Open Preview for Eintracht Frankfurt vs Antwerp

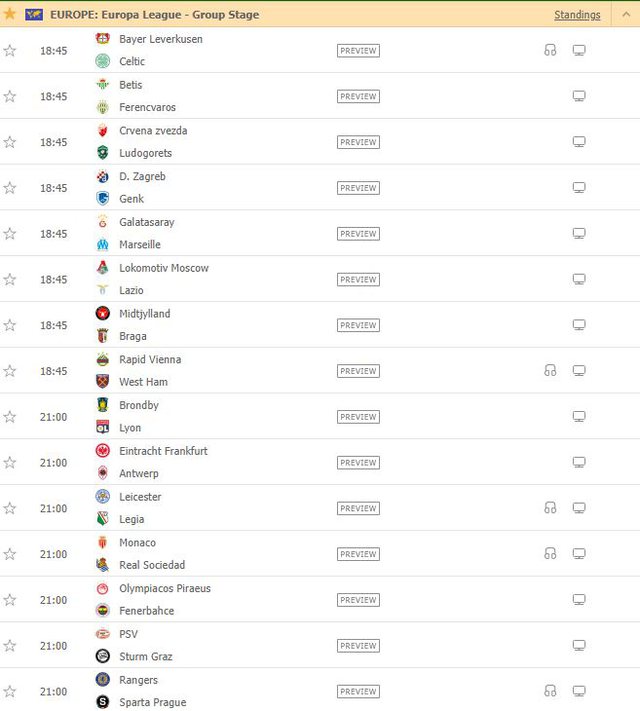(x=358, y=463)
